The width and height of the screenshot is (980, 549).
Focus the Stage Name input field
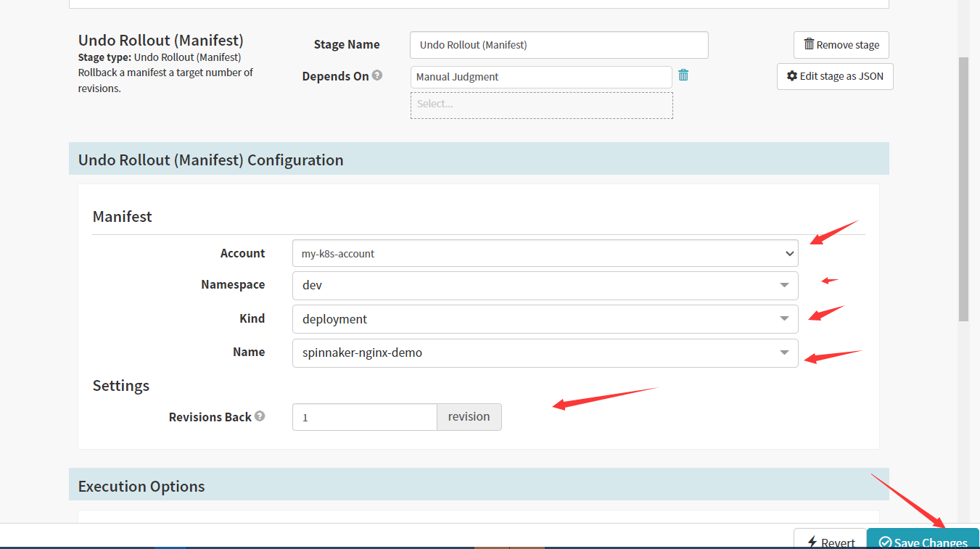[x=559, y=45]
